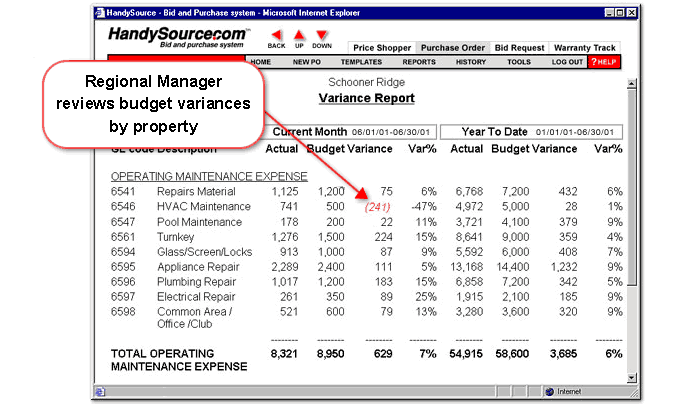Select the Bid Request tab
The height and width of the screenshot is (410, 686).
coord(519,48)
